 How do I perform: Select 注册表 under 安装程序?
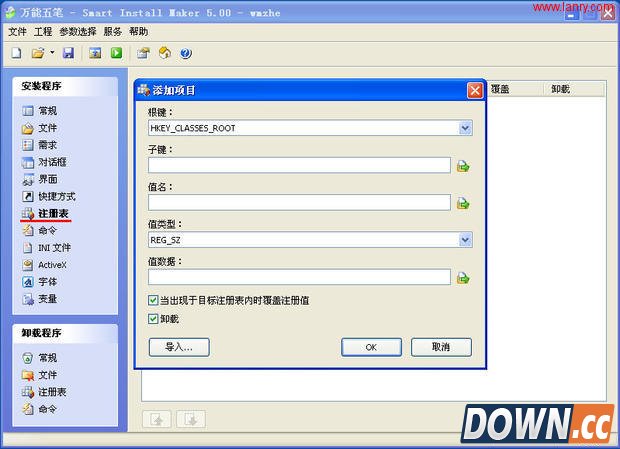(45, 213)
